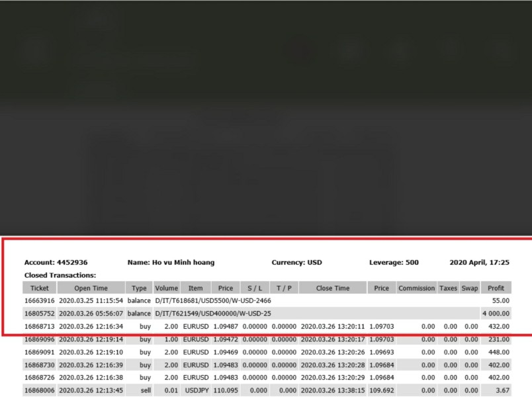The width and height of the screenshot is (532, 397).
Task: Click the open price 1.09487
Action: (226, 326)
